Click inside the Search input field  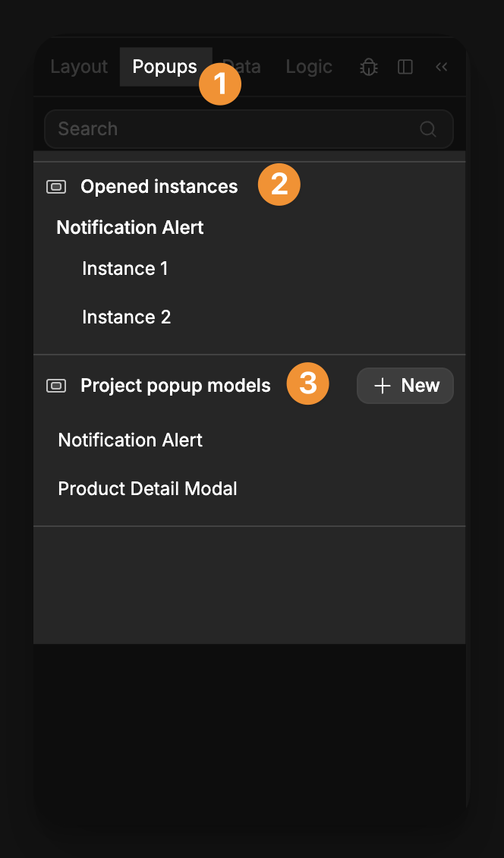[190, 129]
